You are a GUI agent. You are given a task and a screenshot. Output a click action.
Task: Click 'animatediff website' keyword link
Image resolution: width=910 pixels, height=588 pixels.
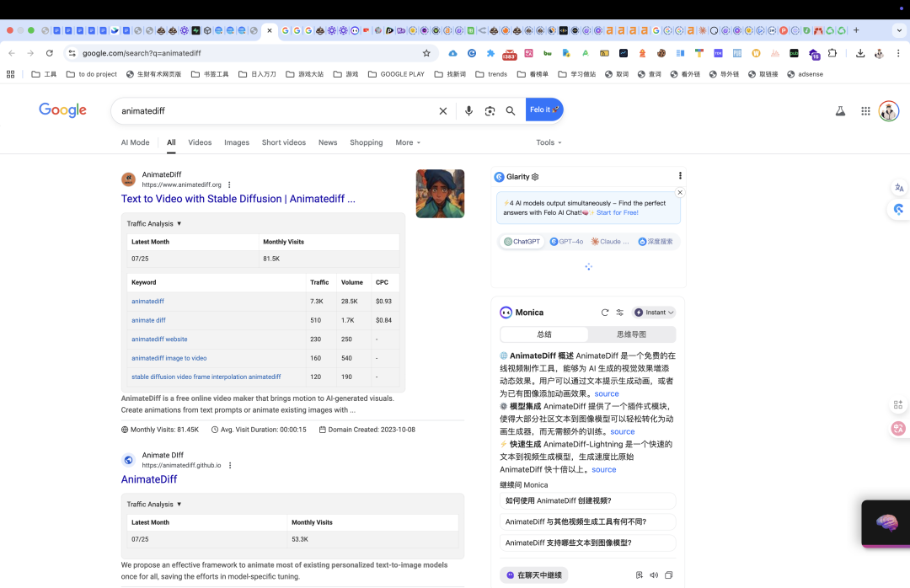[x=159, y=339]
